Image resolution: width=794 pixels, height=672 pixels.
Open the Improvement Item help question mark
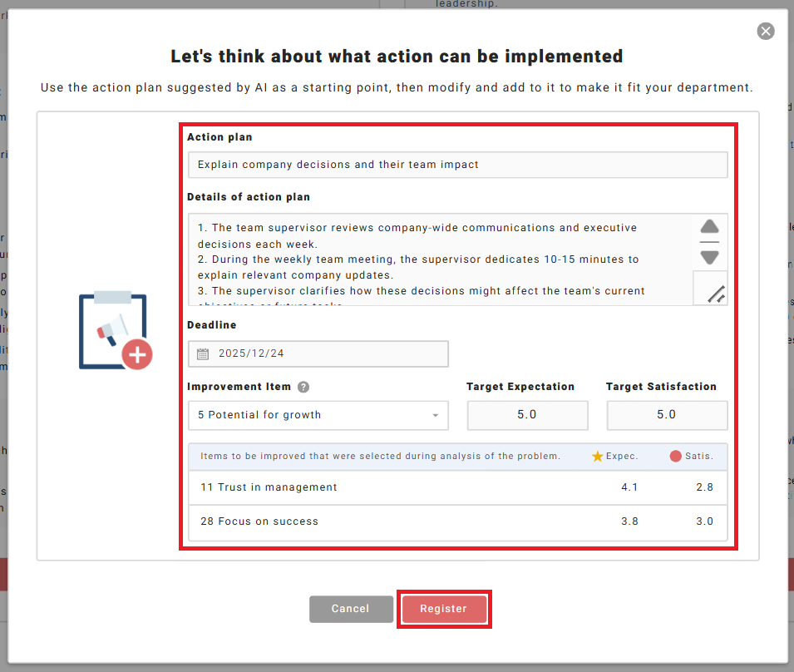303,387
